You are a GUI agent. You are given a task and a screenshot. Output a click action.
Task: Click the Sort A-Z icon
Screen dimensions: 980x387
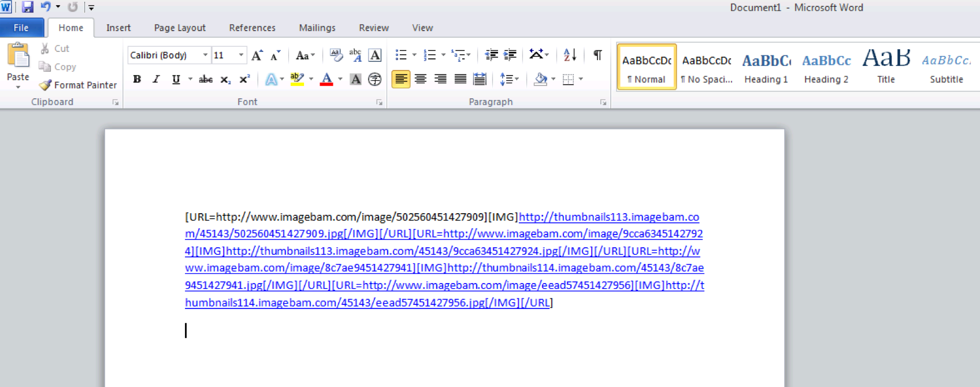click(570, 55)
